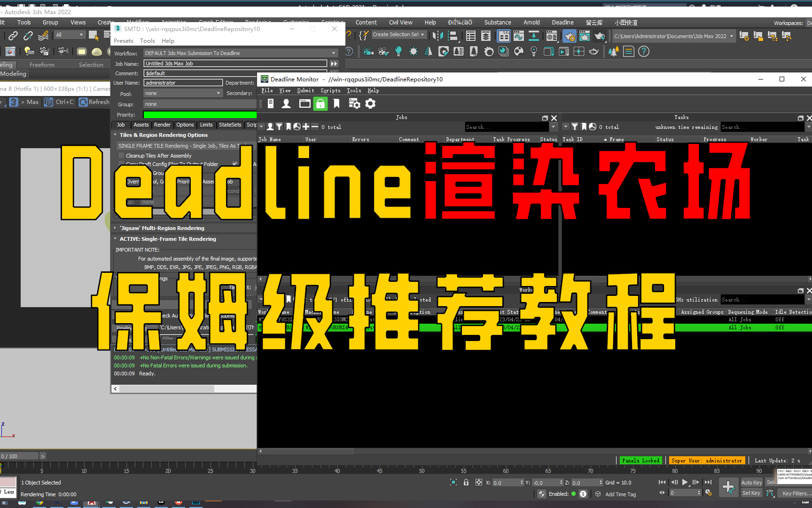This screenshot has height=508, width=812.
Task: Open the Presets menu in SMTD
Action: click(124, 41)
